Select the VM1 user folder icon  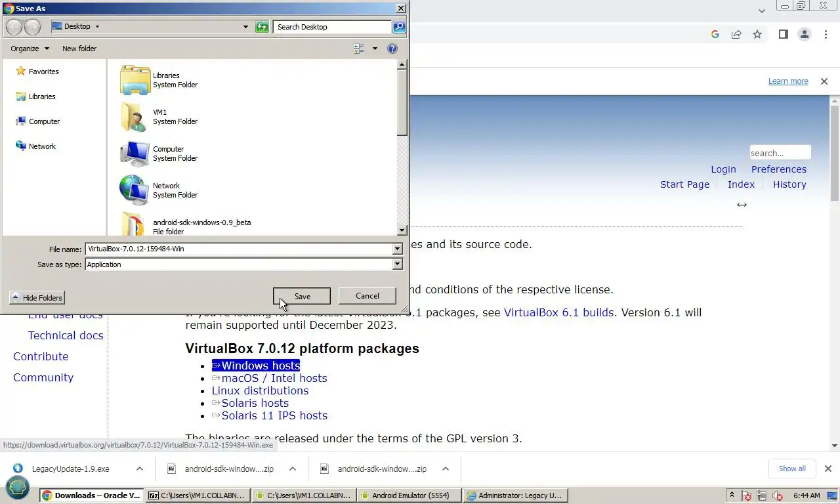pyautogui.click(x=135, y=117)
